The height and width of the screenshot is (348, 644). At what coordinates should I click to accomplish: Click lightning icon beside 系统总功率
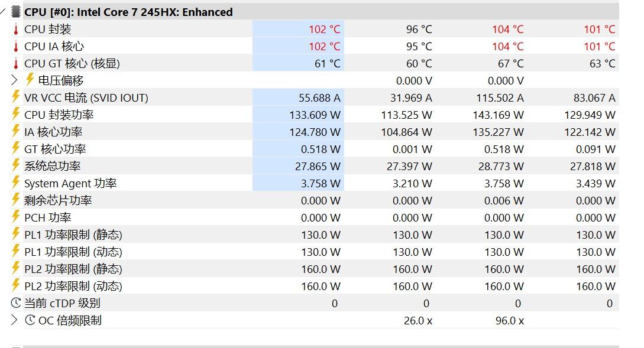click(x=15, y=165)
